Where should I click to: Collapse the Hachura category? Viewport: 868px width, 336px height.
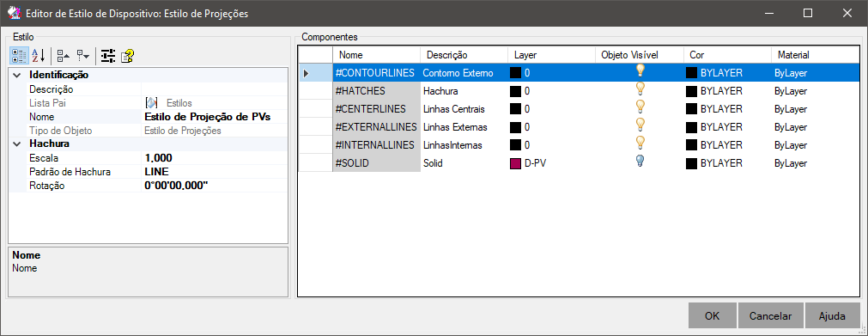click(17, 144)
